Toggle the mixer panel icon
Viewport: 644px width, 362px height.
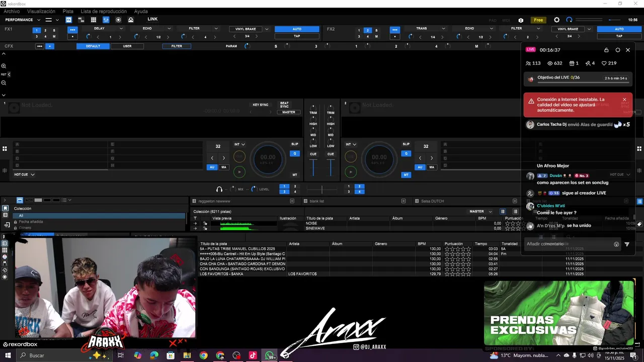click(106, 20)
